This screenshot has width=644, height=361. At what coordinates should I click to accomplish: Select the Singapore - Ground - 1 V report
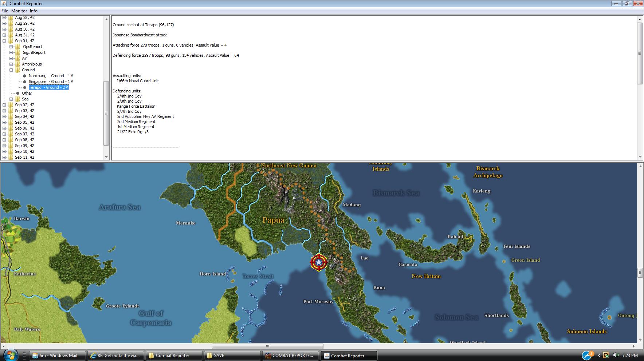[51, 82]
